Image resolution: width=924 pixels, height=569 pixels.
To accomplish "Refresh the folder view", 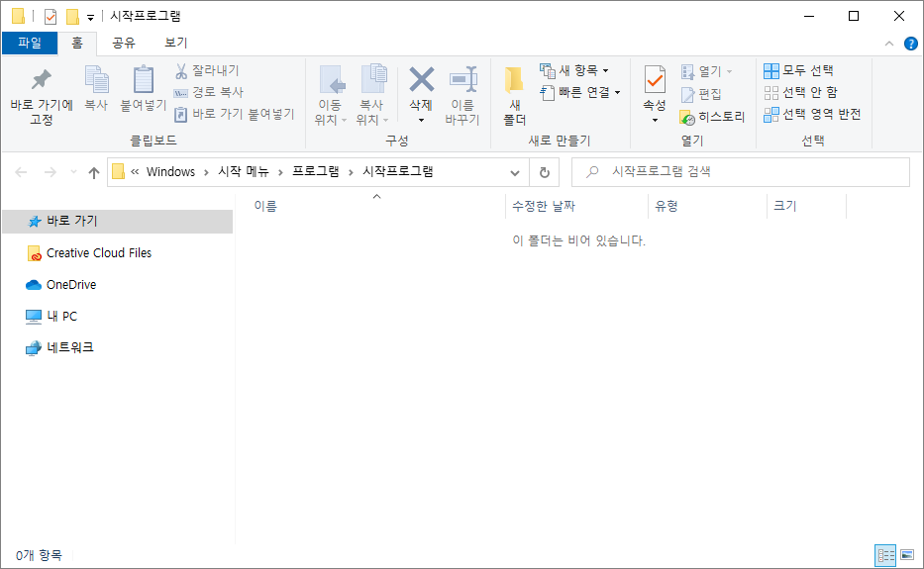I will [545, 172].
